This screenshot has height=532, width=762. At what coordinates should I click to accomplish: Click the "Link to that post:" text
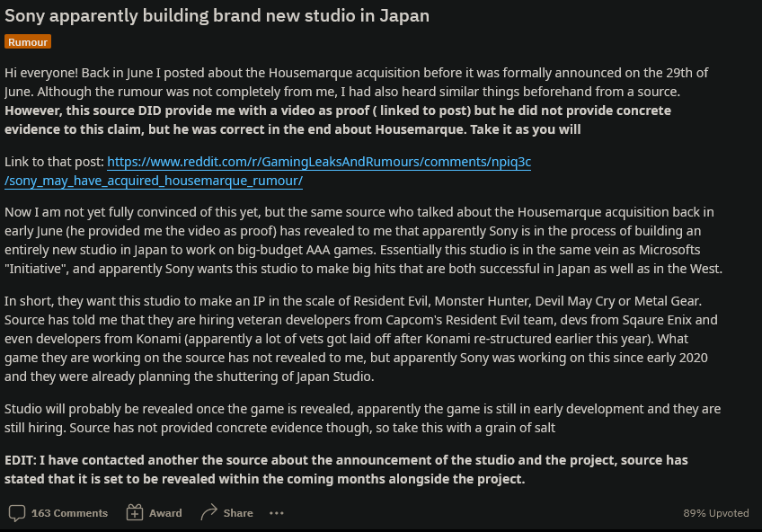tap(54, 162)
